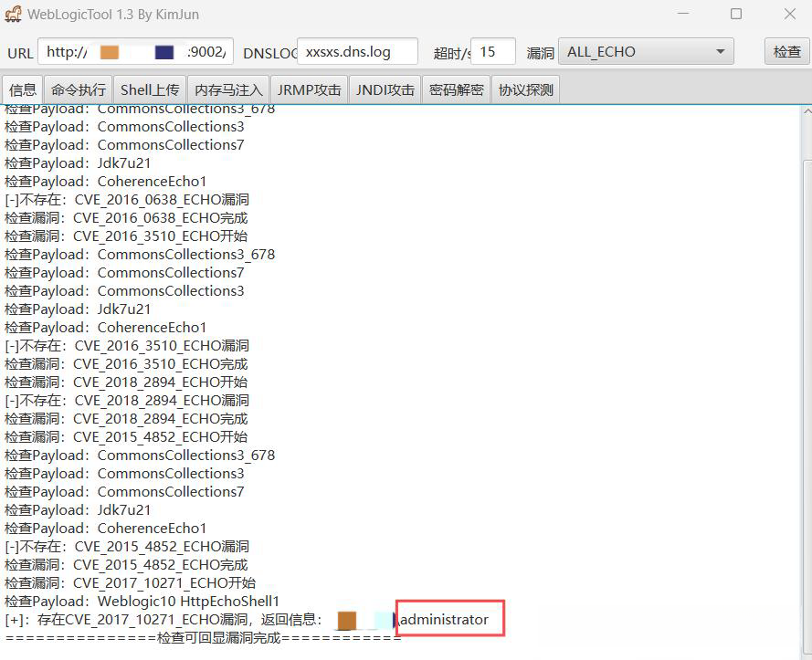This screenshot has height=660, width=812.
Task: Click the scrollbar up arrow in the log panel
Action: pos(807,110)
